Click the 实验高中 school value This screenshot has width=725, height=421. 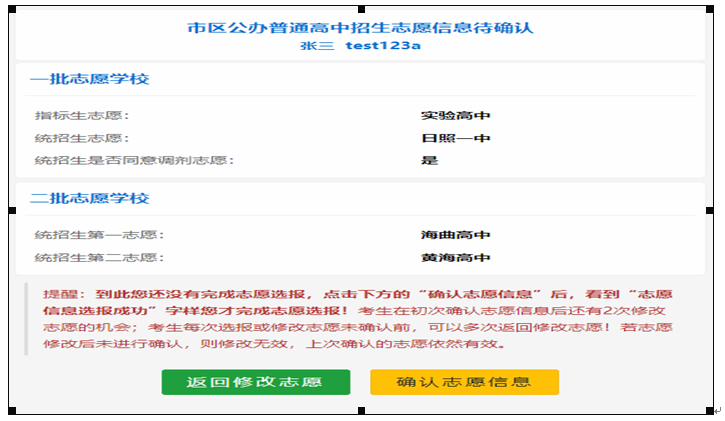tap(456, 116)
